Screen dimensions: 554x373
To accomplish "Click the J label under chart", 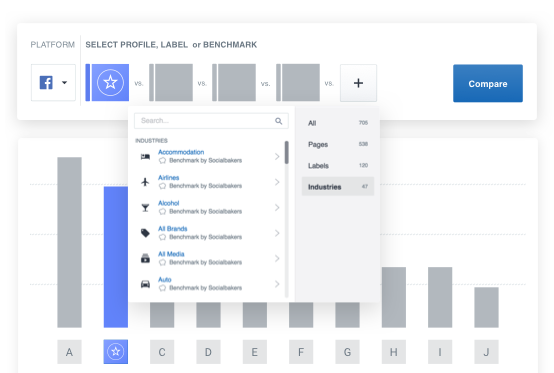I will (x=486, y=352).
